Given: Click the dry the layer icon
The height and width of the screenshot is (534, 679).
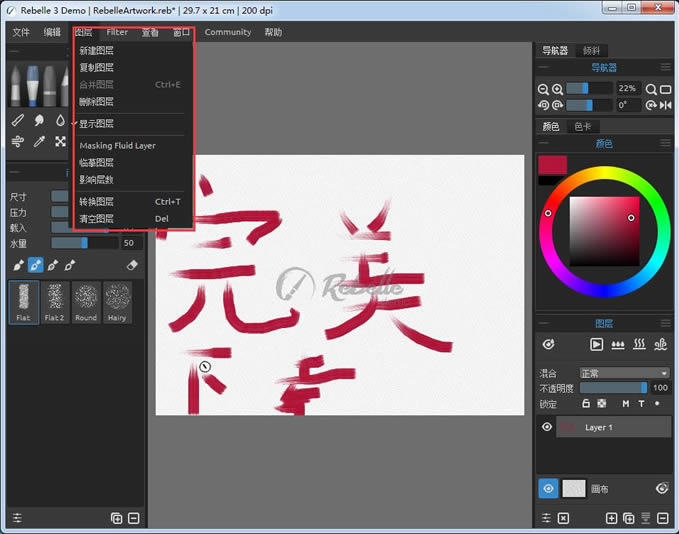Looking at the screenshot, I should [639, 344].
